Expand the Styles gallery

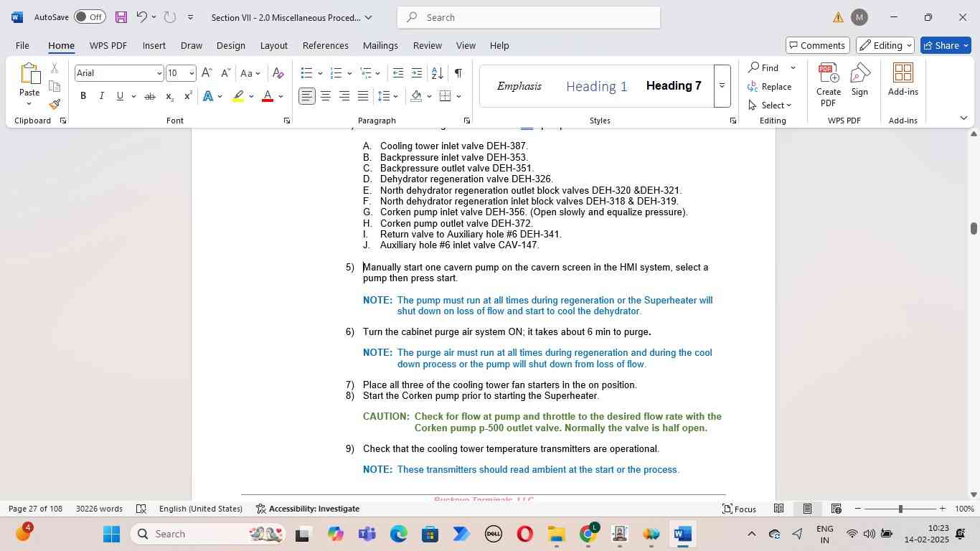tap(722, 86)
